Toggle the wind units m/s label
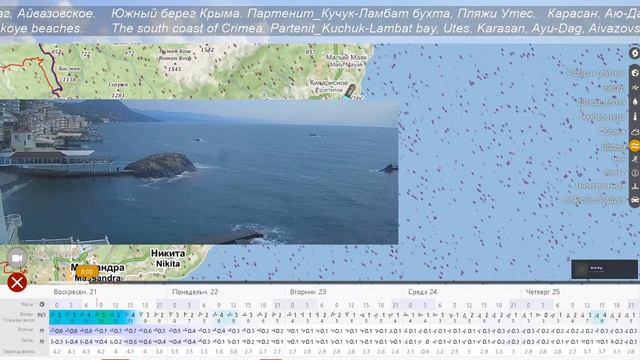The width and height of the screenshot is (640, 360). tap(41, 315)
